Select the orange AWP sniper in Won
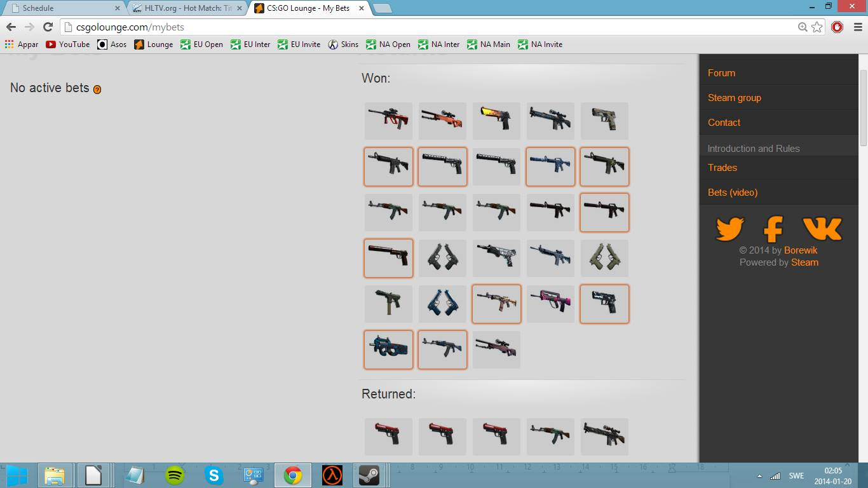 [442, 121]
